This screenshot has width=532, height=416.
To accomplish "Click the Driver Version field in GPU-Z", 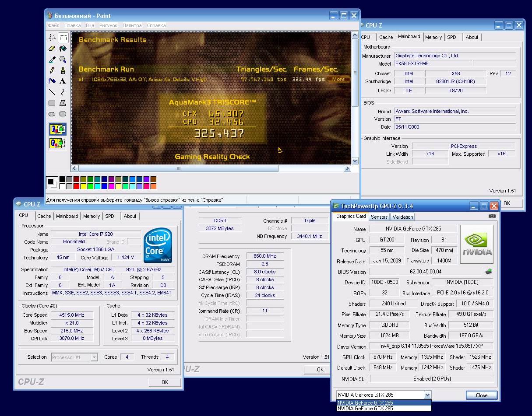I will [x=432, y=346].
